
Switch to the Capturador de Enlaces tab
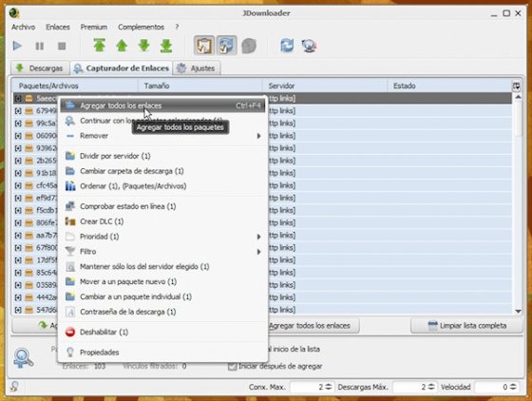pyautogui.click(x=122, y=68)
